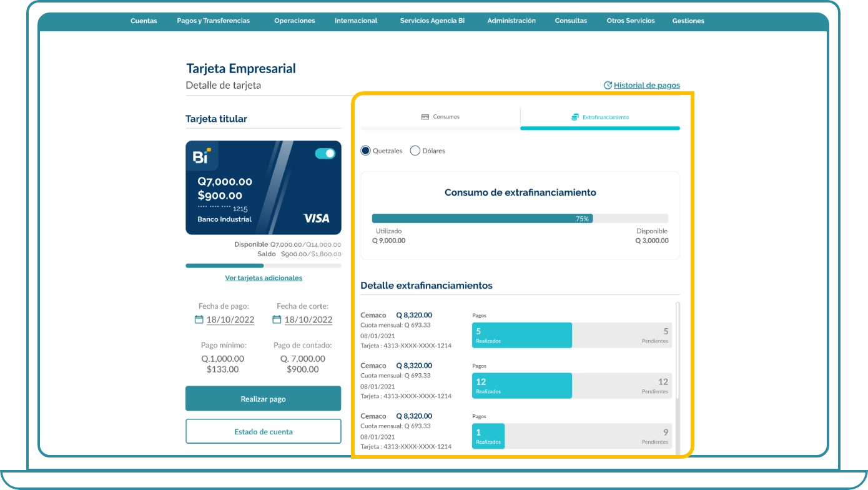Open the Operaciones menu
The image size is (868, 490).
click(x=295, y=21)
